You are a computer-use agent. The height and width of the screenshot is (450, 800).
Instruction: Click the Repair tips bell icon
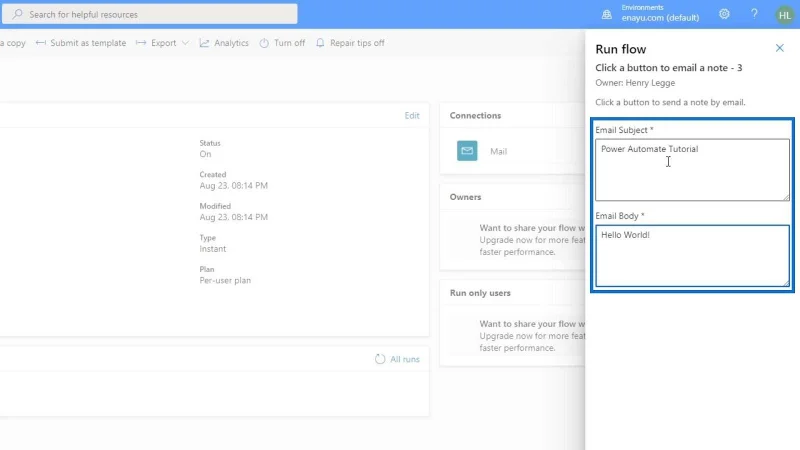(320, 43)
